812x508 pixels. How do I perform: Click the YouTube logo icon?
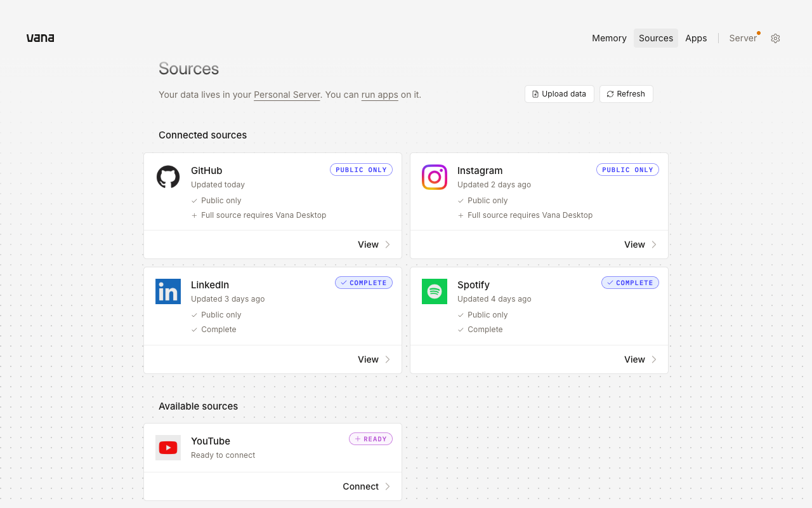click(168, 448)
